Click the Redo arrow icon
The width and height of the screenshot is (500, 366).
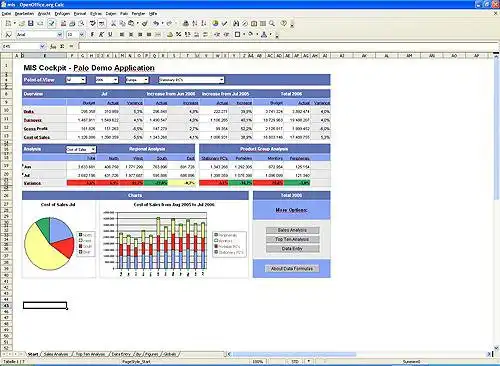tap(169, 23)
